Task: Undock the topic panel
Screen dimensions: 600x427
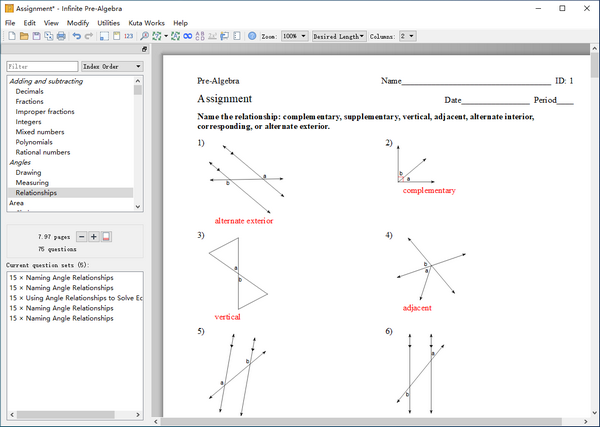Action: tap(144, 50)
